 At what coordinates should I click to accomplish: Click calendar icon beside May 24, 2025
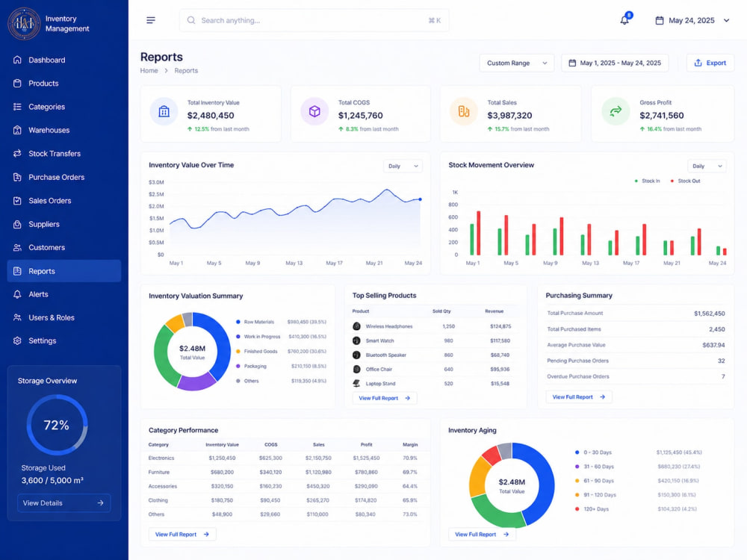[x=660, y=20]
